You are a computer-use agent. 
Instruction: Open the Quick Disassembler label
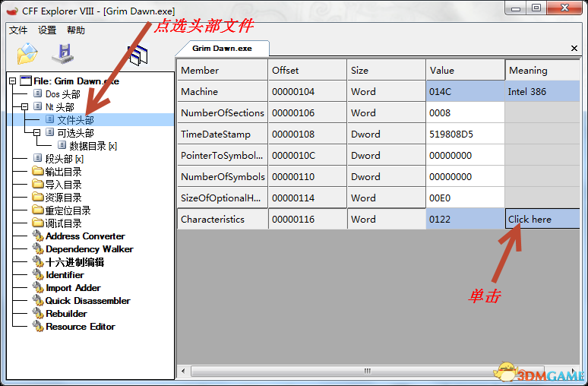pos(88,301)
